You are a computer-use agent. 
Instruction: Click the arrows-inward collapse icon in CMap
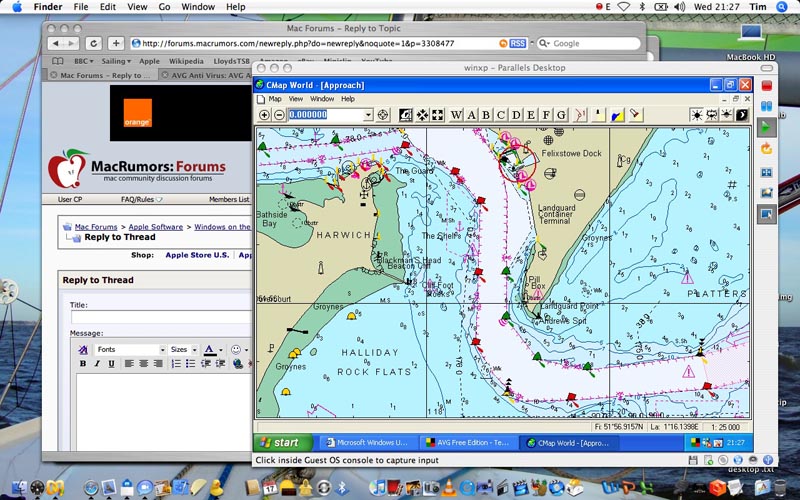tap(422, 115)
